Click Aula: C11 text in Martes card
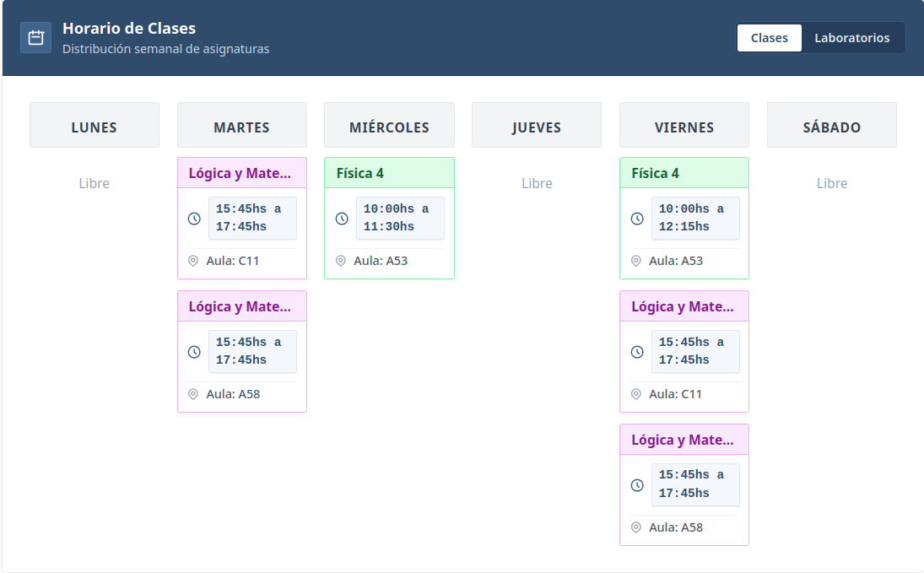This screenshot has height=573, width=924. click(233, 261)
